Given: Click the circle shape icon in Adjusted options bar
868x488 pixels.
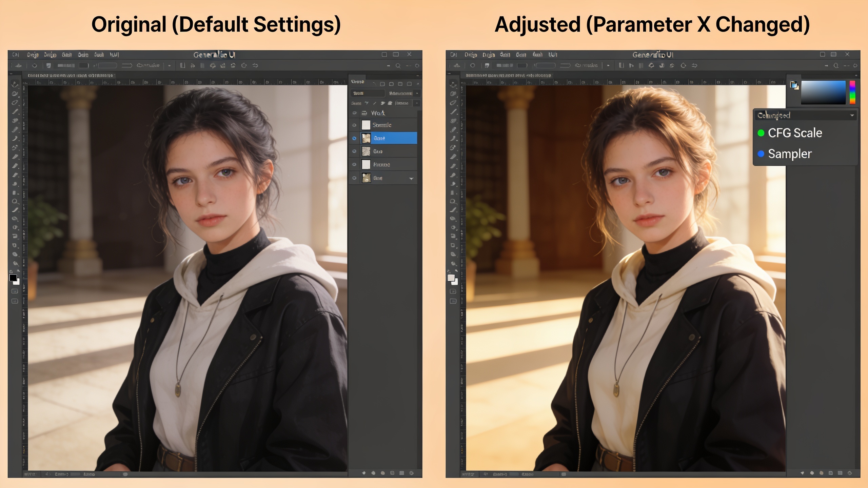Looking at the screenshot, I should click(473, 65).
